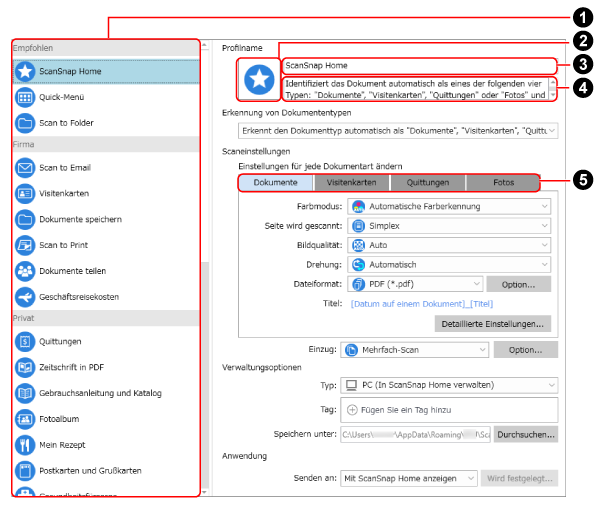Select the Fotoalbum profile icon
Image resolution: width=595 pixels, height=519 pixels.
25,419
